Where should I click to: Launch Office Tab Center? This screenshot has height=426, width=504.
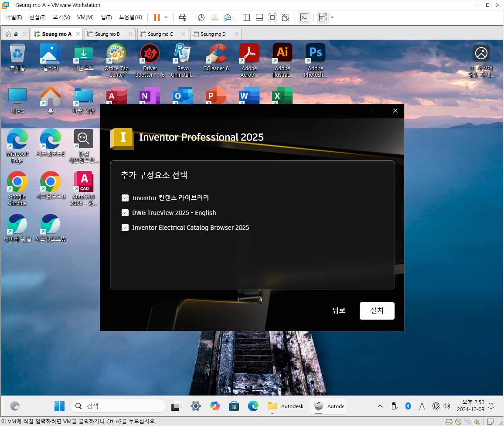pyautogui.click(x=117, y=61)
